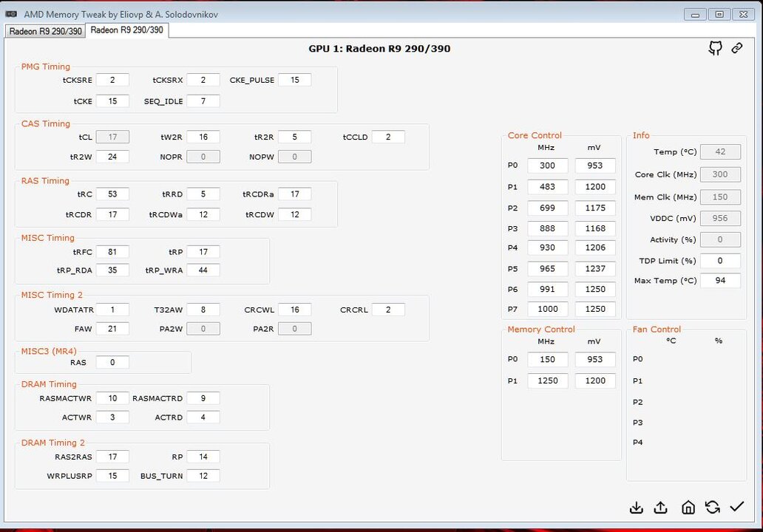Click Memory Control P1 MHz field 1250
Image resolution: width=763 pixels, height=532 pixels.
pyautogui.click(x=547, y=381)
